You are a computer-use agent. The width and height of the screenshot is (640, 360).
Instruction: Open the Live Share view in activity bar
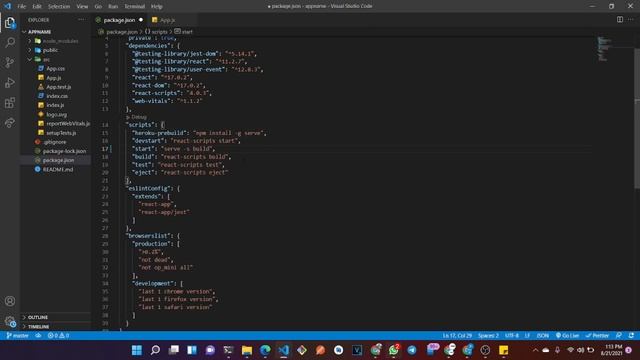point(10,122)
